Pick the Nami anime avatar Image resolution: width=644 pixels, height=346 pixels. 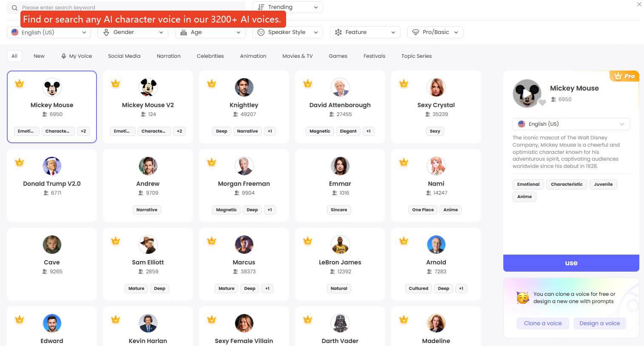436,166
